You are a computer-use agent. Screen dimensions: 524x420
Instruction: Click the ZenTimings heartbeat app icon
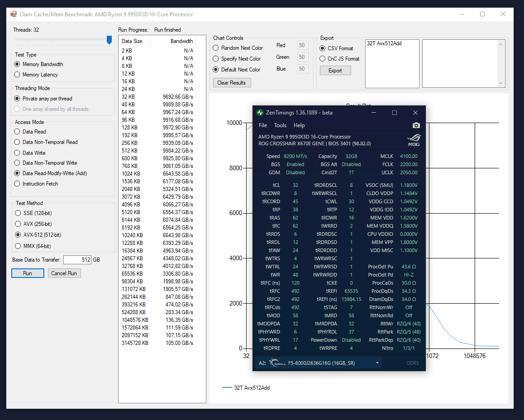[x=260, y=113]
